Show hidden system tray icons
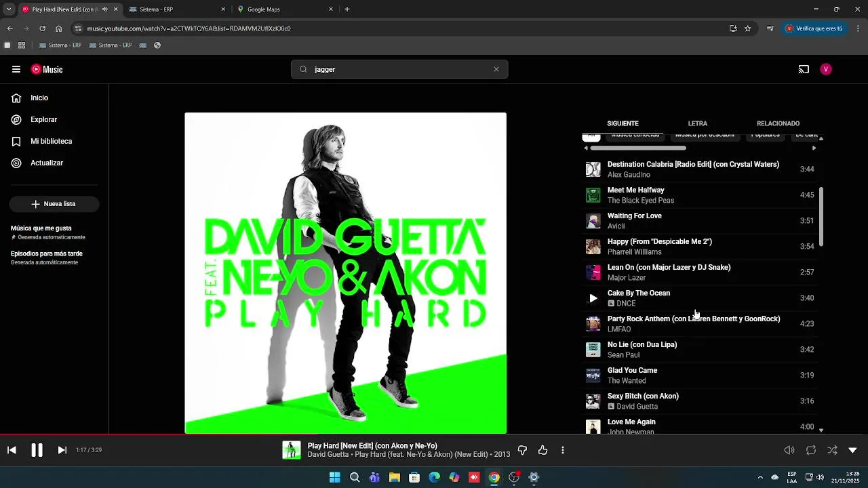The image size is (868, 488). [x=759, y=477]
